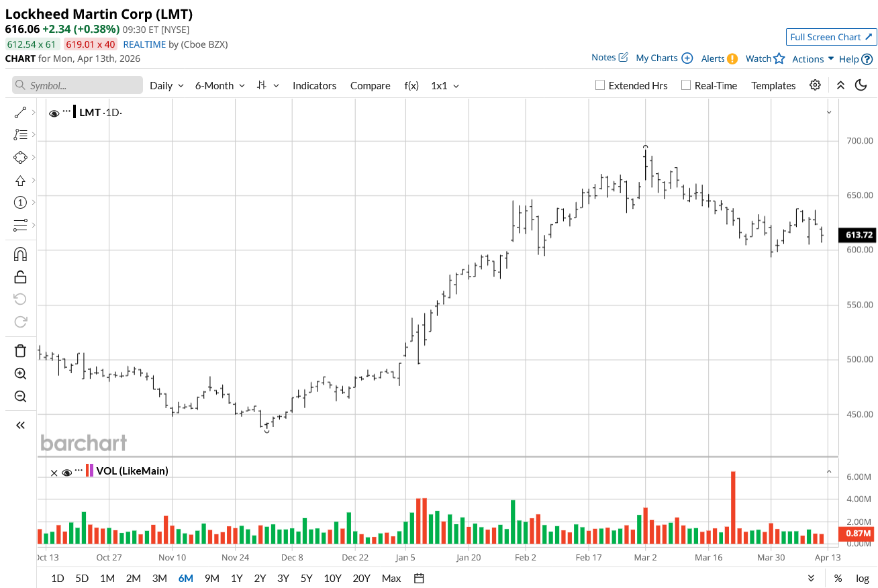878x588 pixels.
Task: Expand the 6-Month period dropdown
Action: pos(220,86)
